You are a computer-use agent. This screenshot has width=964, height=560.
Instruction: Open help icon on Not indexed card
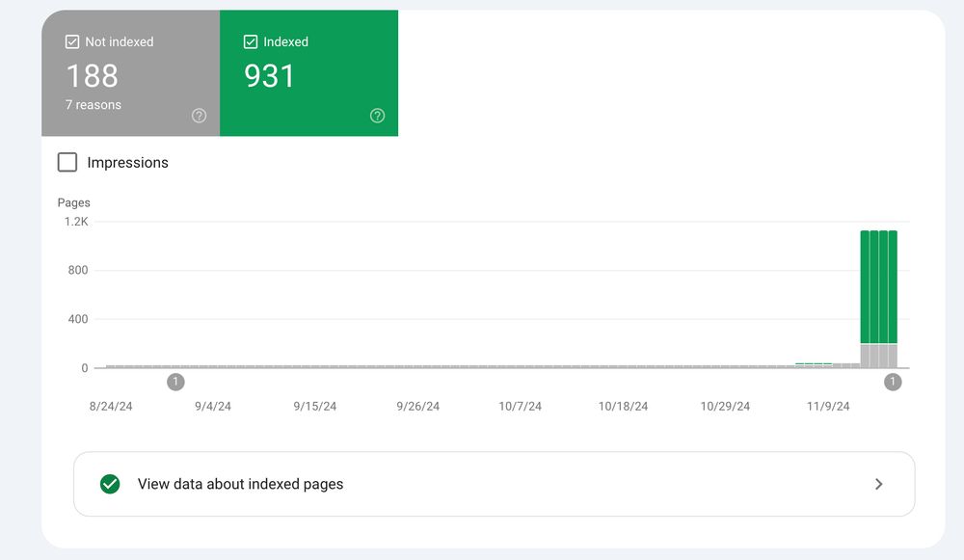point(199,116)
